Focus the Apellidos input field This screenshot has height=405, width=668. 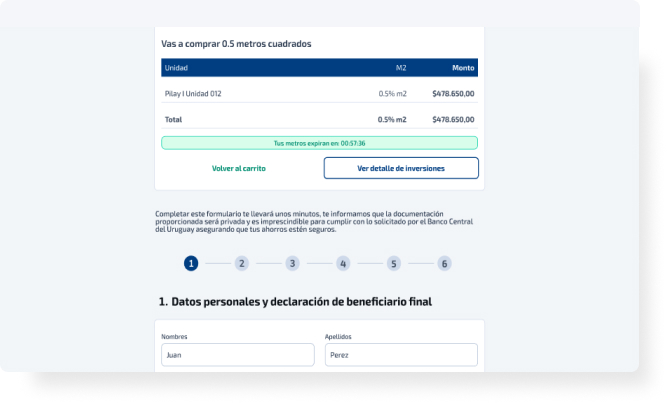tap(401, 355)
